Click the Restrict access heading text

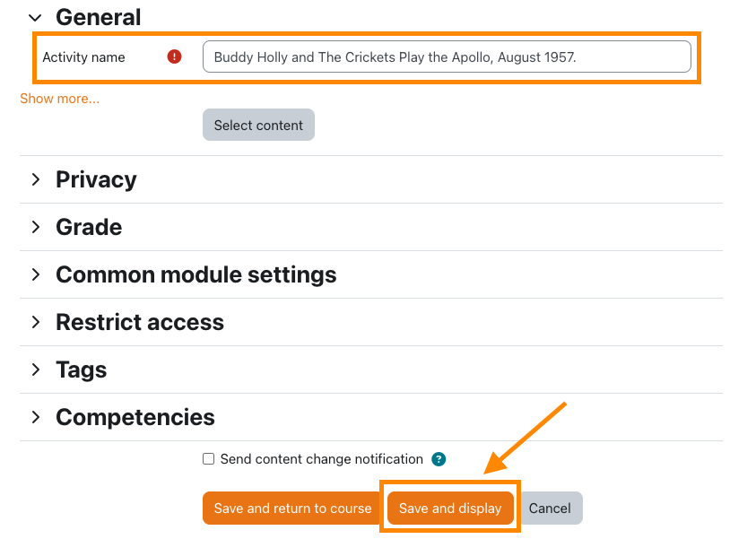pyautogui.click(x=140, y=322)
